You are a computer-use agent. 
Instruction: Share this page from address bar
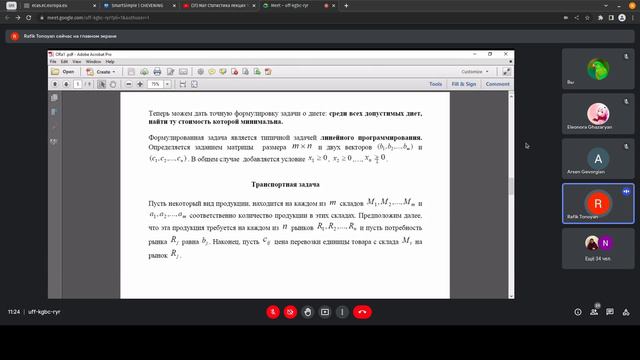(x=576, y=18)
